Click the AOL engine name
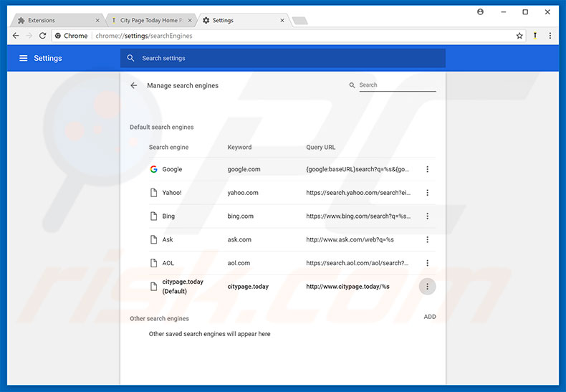The image size is (566, 392). click(x=168, y=263)
